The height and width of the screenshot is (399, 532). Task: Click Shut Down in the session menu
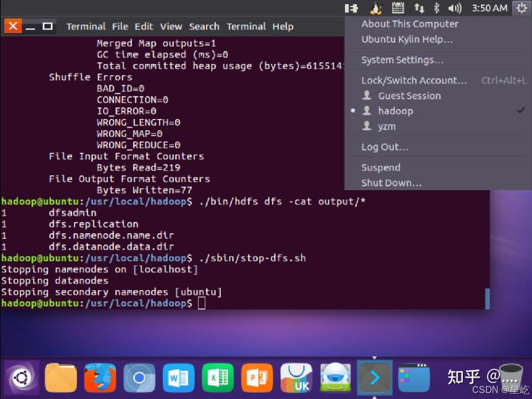[x=391, y=183]
